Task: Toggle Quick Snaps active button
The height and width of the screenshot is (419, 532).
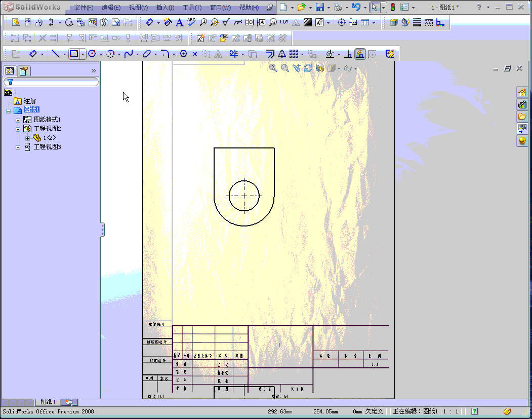Action: [360, 54]
